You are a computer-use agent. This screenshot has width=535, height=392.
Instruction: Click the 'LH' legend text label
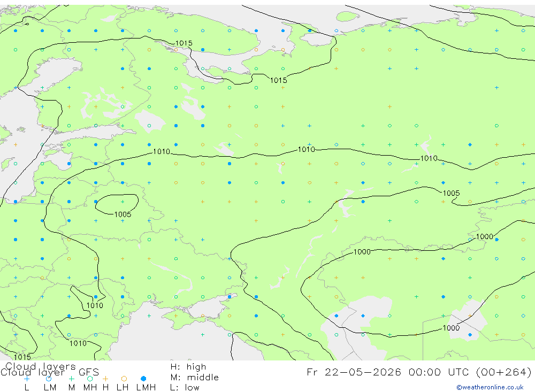coord(122,388)
